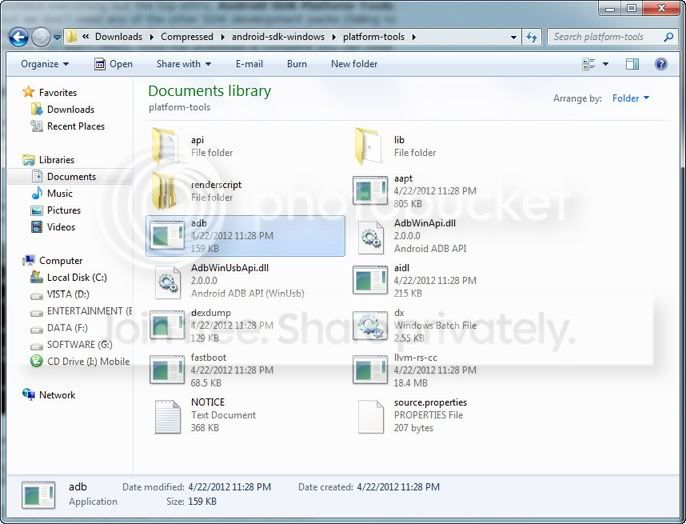Open the Arrange by Folder dropdown
This screenshot has width=686, height=524.
630,98
